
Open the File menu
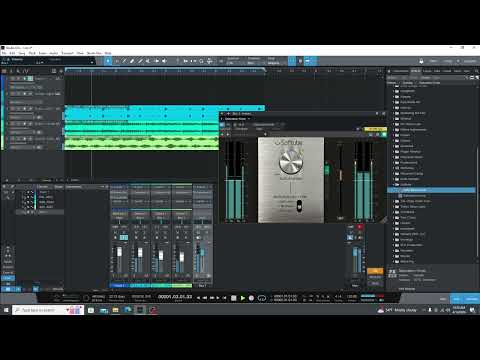pyautogui.click(x=4, y=53)
